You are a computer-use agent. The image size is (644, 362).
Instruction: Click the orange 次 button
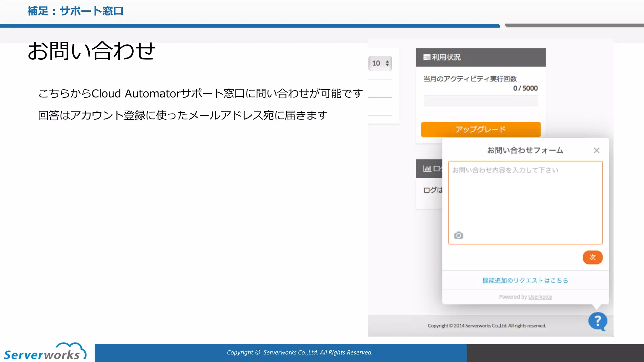point(592,257)
